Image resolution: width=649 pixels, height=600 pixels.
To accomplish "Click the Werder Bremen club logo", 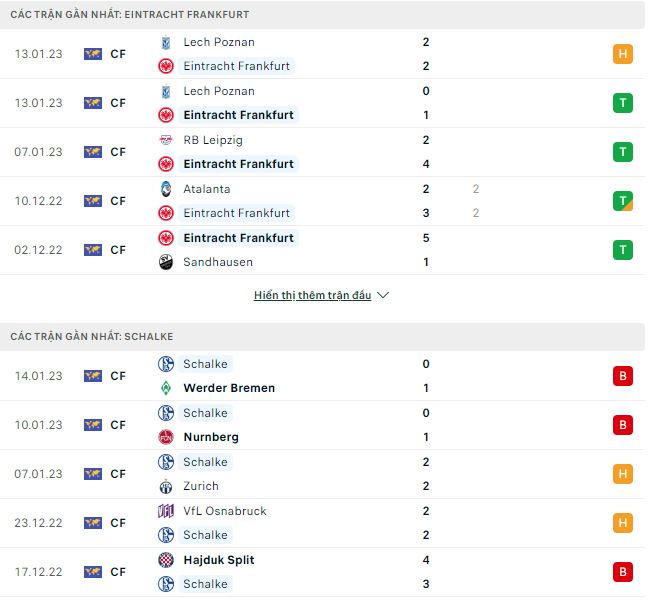I will point(166,388).
